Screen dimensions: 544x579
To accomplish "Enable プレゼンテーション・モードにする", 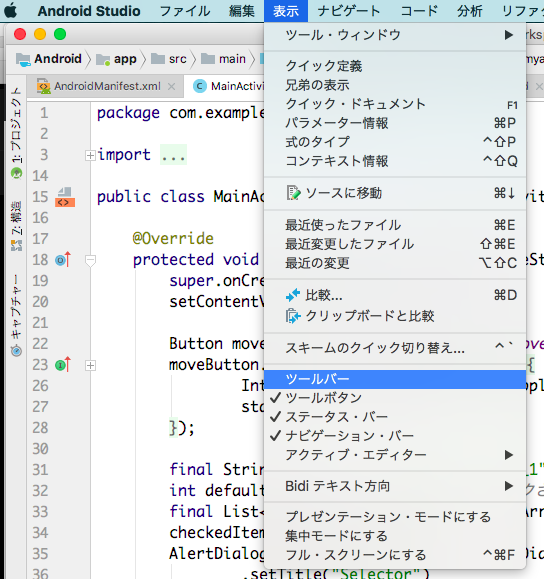I will [x=395, y=517].
